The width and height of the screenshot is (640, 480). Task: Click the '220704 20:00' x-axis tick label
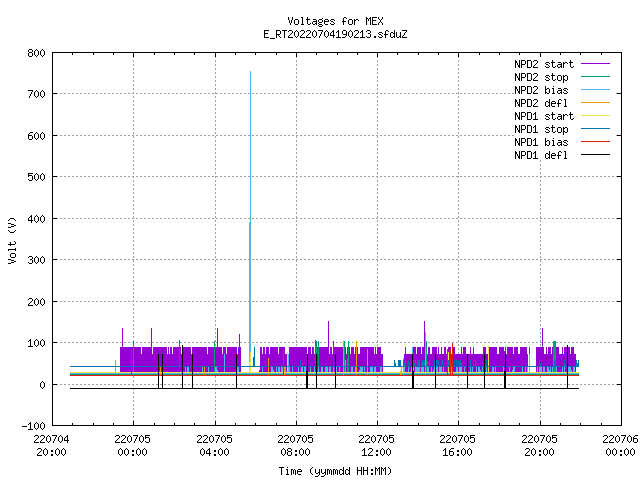pyautogui.click(x=51, y=446)
